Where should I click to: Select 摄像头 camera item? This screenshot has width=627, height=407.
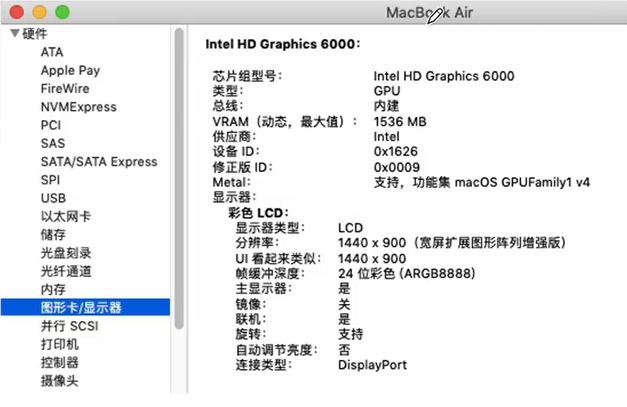pos(60,381)
